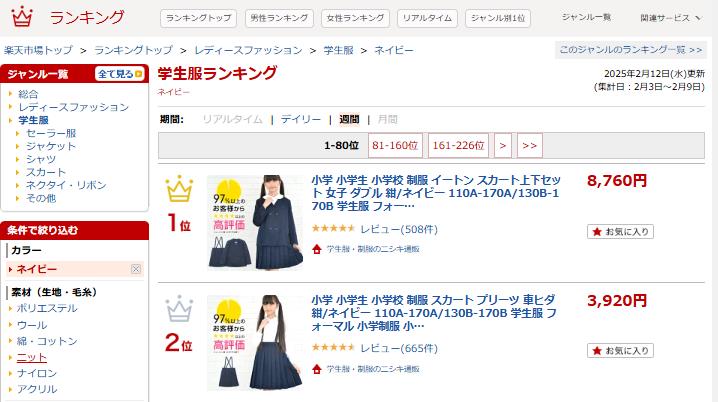Open the レビュー(665件) reviews link
The image size is (718, 402).
tap(399, 348)
